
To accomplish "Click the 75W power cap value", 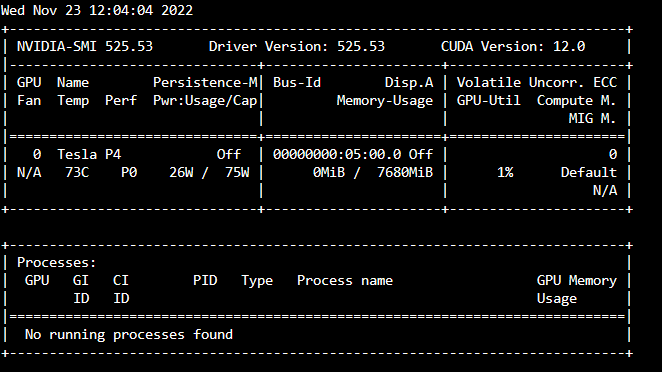I will (x=237, y=172).
